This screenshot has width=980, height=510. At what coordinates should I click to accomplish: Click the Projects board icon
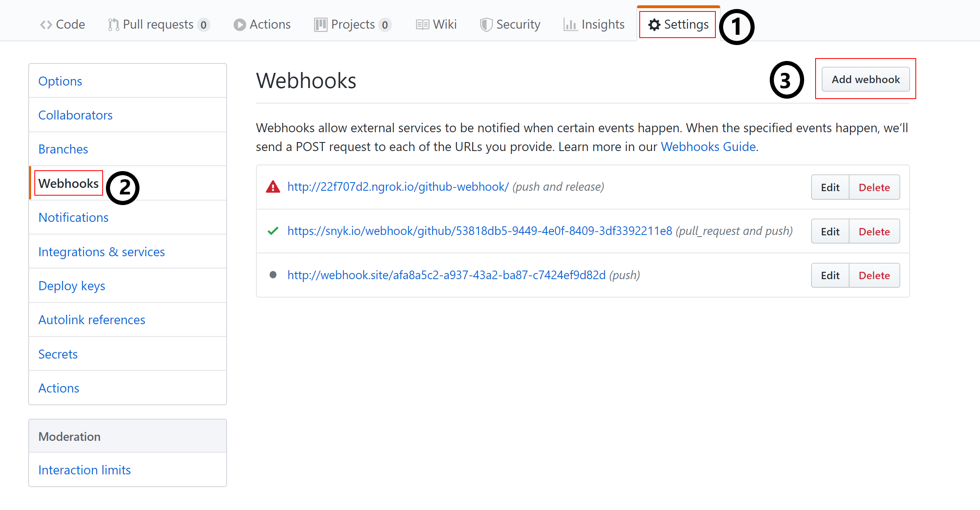pos(321,25)
